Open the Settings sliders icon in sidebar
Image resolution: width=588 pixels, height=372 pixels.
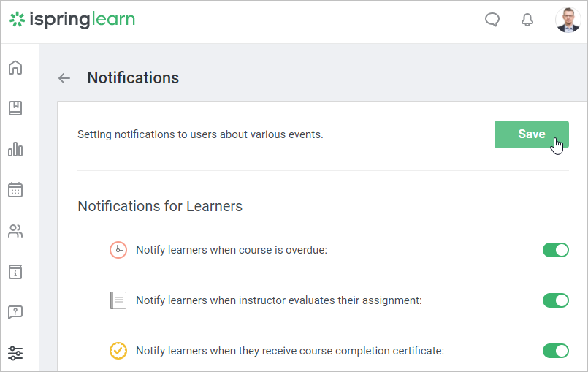pos(15,354)
